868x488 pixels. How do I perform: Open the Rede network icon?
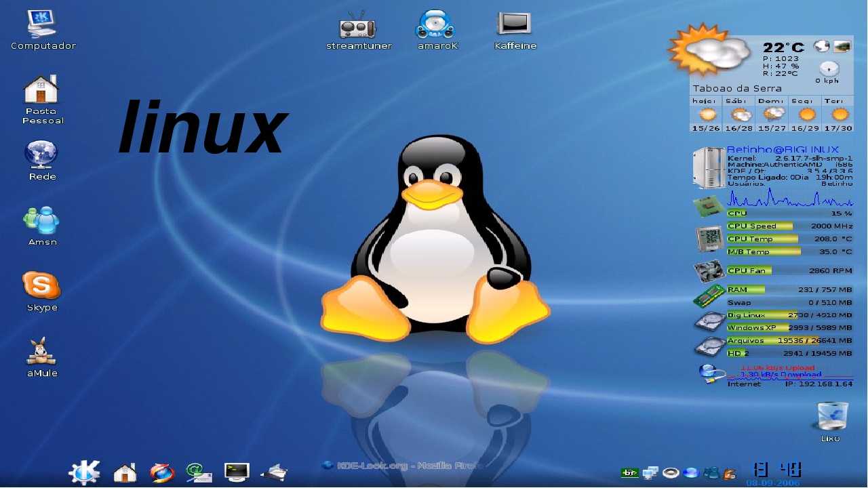(42, 161)
